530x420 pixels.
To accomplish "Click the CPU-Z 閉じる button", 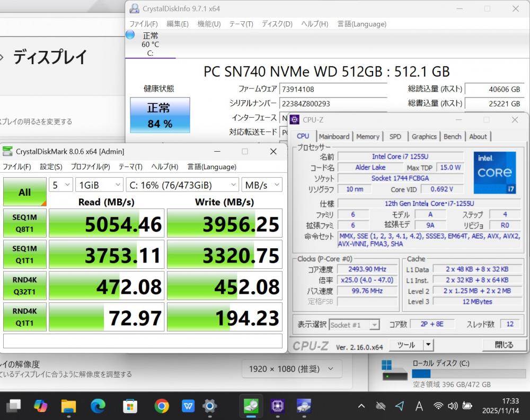I will point(504,345).
